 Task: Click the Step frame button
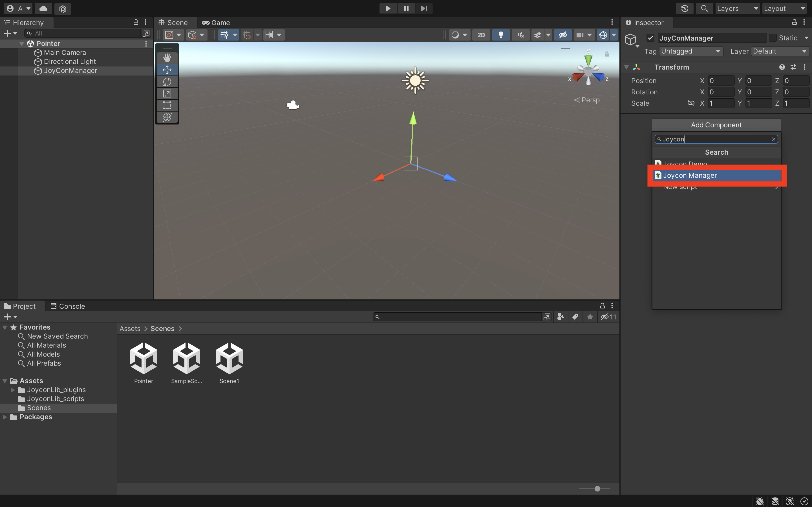[424, 8]
